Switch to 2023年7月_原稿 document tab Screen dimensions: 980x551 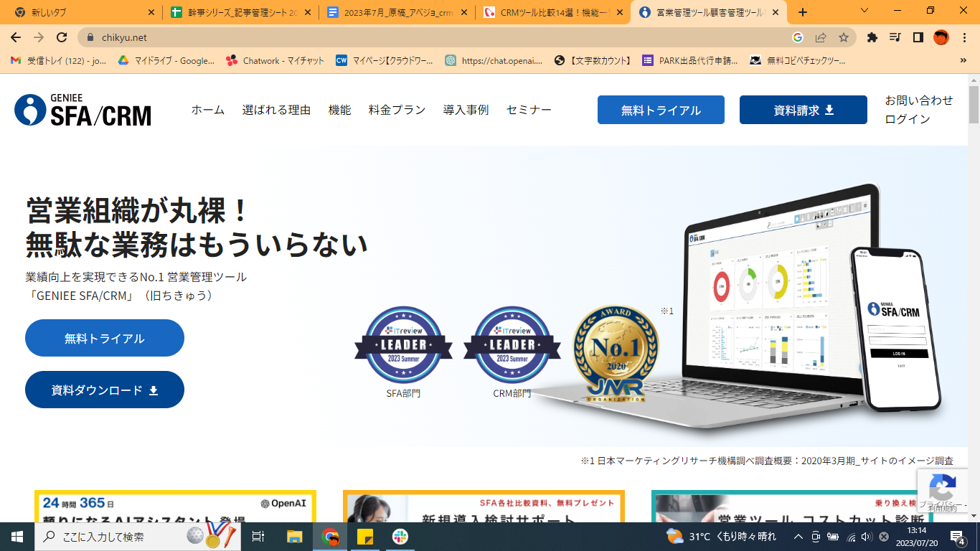[397, 12]
